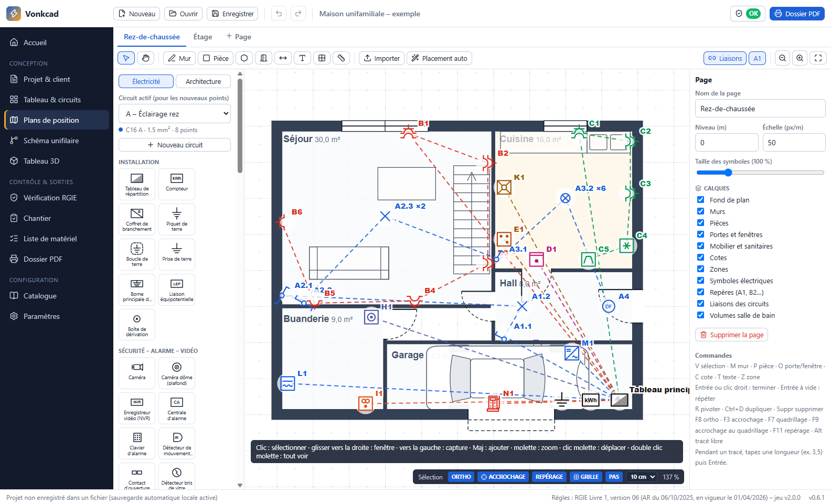Choose the hexagon polygon shape tool
The image size is (831, 504).
(244, 58)
